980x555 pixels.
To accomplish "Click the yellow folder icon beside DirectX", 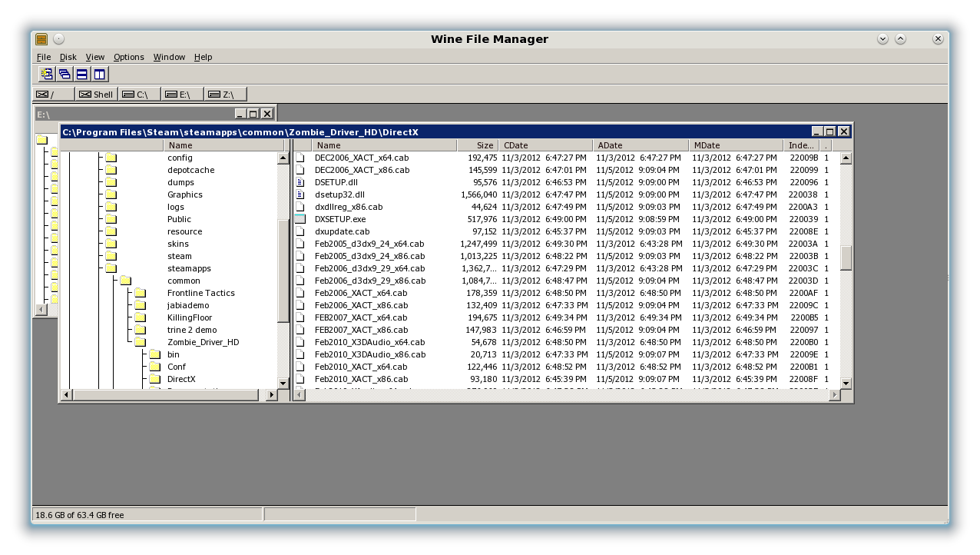I will pyautogui.click(x=154, y=379).
